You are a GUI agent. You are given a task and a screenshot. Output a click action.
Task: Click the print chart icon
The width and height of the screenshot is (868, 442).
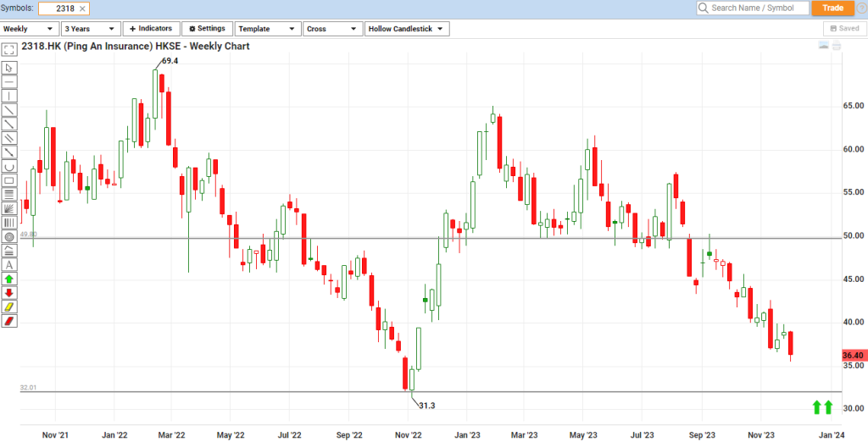[837, 46]
